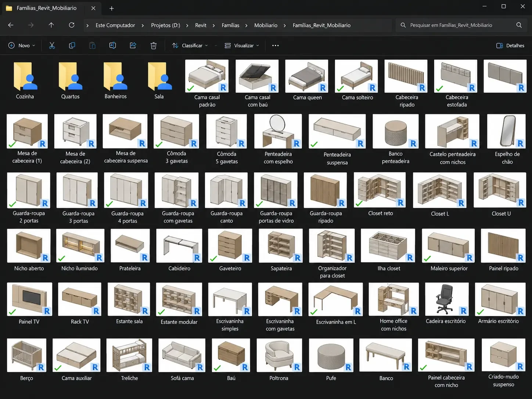Close the Famílias_Revit_Mobiliario tab

93,8
